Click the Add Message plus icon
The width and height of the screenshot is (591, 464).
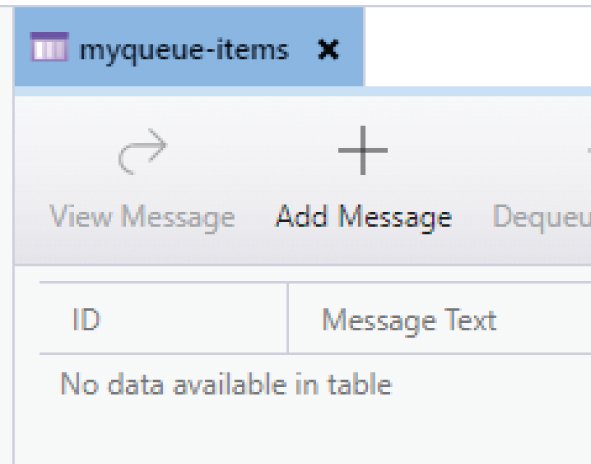pos(363,150)
